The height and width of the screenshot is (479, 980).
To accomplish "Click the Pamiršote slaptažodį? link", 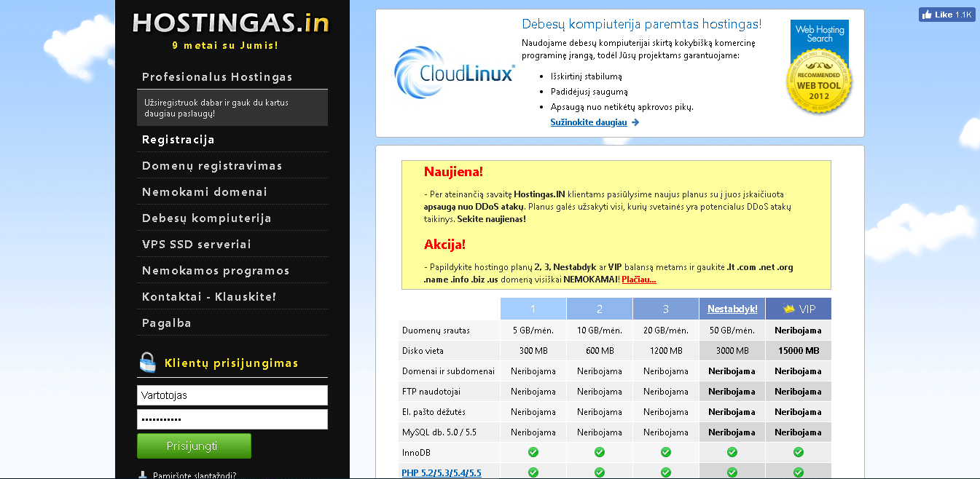I will [x=195, y=476].
